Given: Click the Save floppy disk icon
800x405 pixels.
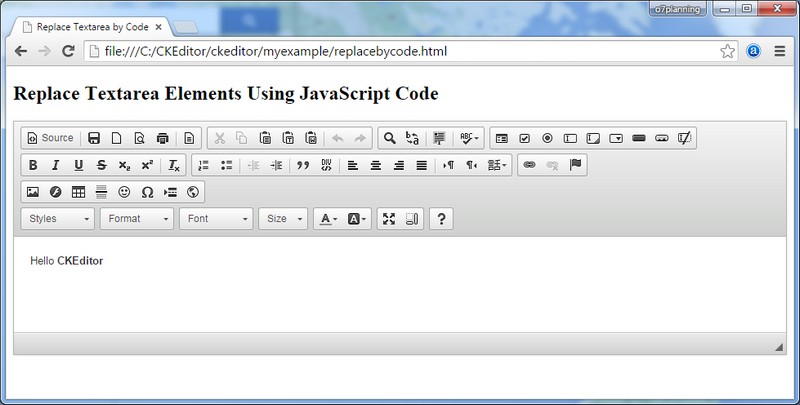Looking at the screenshot, I should [x=94, y=138].
